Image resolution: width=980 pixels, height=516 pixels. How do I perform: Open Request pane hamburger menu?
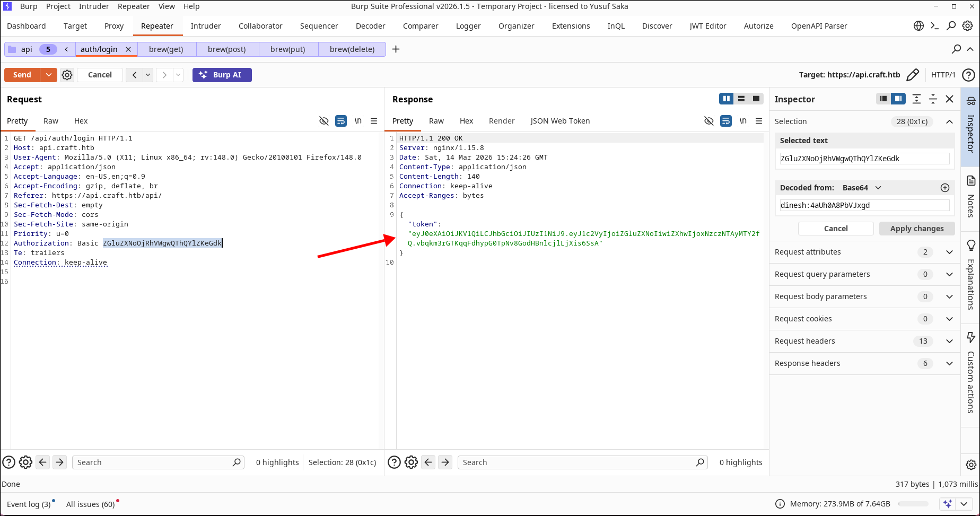coord(374,121)
